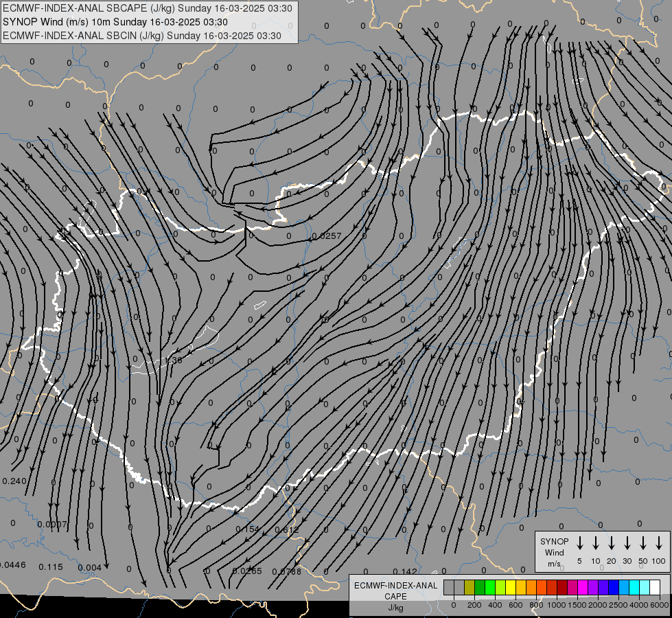This screenshot has width=672, height=618.
Task: Click the 20 m/s wind arrow symbol
Action: tap(612, 543)
